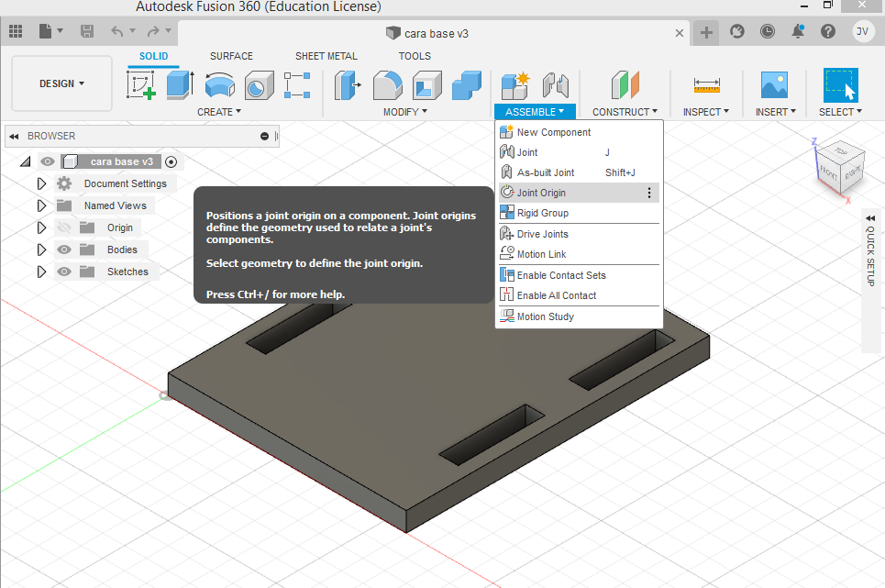The height and width of the screenshot is (588, 885).
Task: Toggle visibility of cara base v3
Action: pyautogui.click(x=48, y=162)
